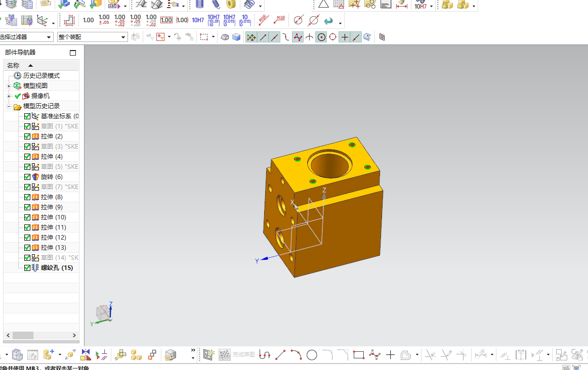Click the large center bore on the model

pyautogui.click(x=330, y=164)
